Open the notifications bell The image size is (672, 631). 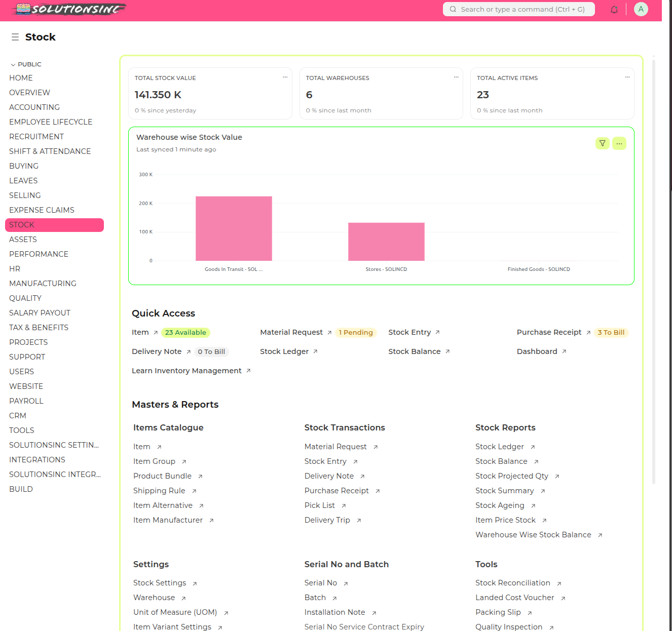(x=614, y=9)
